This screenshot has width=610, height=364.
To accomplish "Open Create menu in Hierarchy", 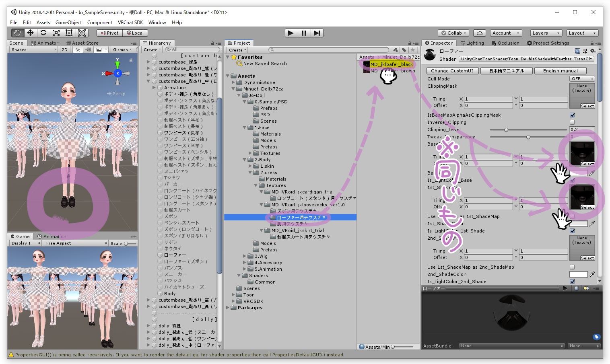I will coord(152,50).
